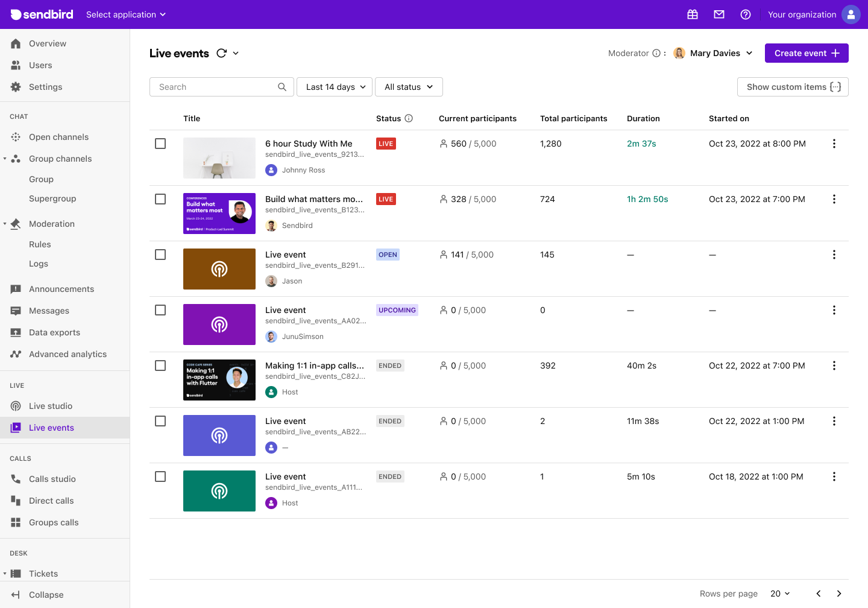Open Making 1:1 in-app calls thumbnail
This screenshot has height=608, width=868.
pyautogui.click(x=219, y=380)
